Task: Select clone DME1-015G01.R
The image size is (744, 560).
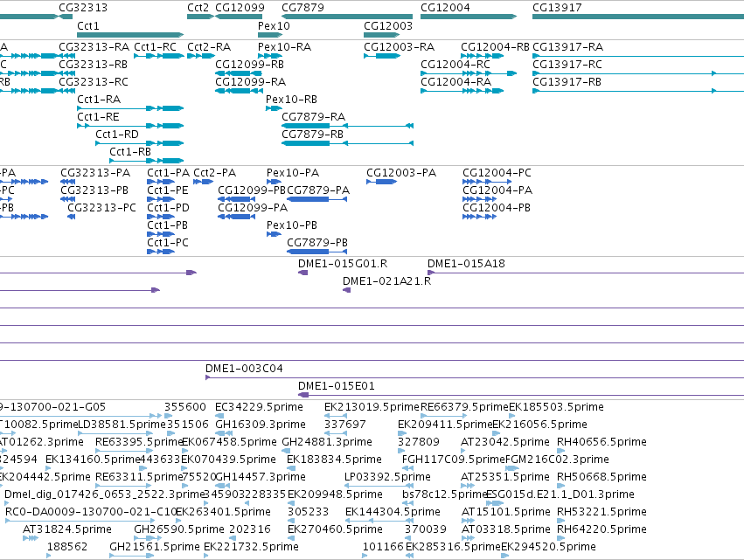Action: [302, 273]
